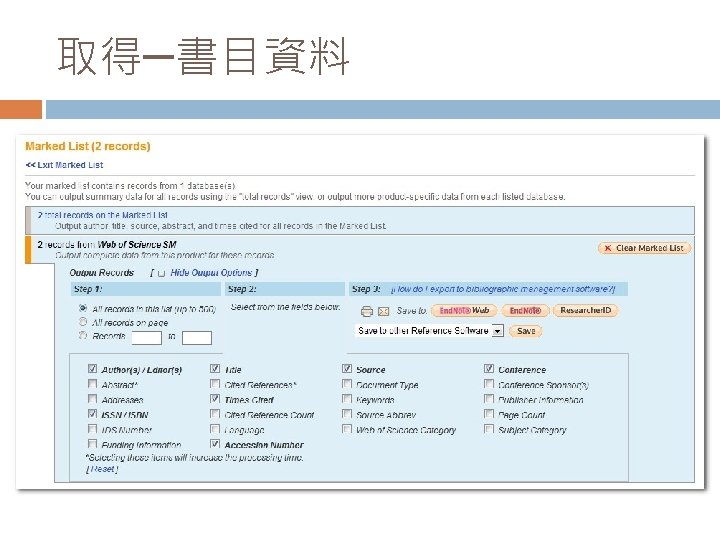
Task: Click the Records range end field
Action: coord(197,338)
